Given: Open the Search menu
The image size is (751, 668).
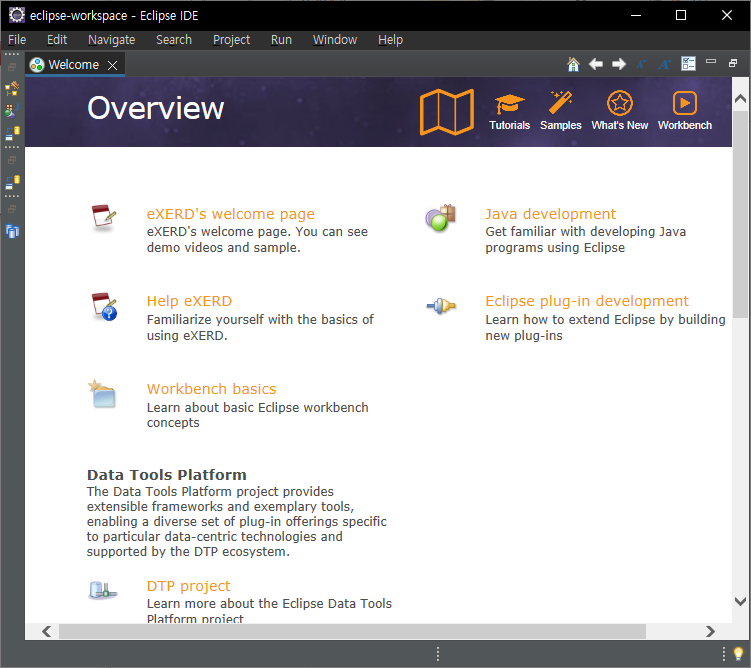Looking at the screenshot, I should pos(174,40).
